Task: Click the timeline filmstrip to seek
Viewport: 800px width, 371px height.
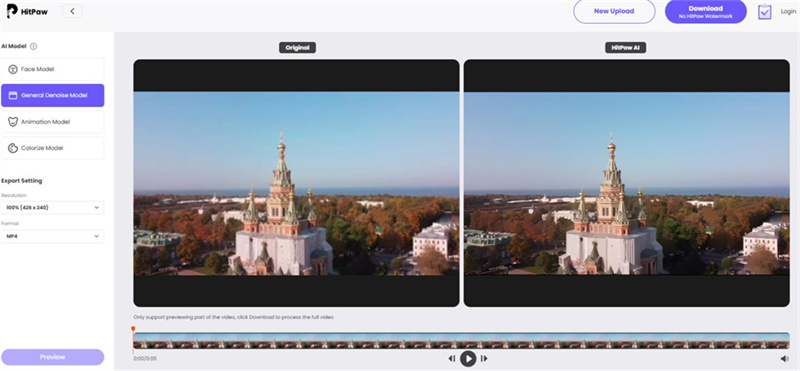Action: click(x=461, y=341)
